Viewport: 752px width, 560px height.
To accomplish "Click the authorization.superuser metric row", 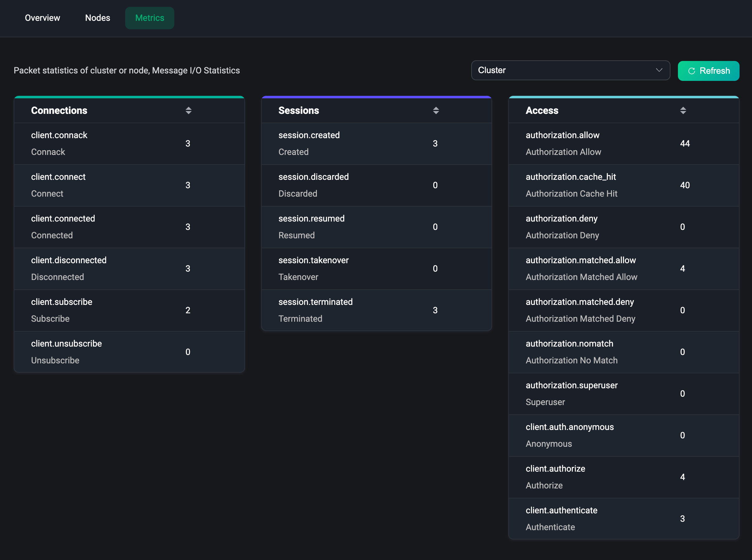I will [x=623, y=394].
